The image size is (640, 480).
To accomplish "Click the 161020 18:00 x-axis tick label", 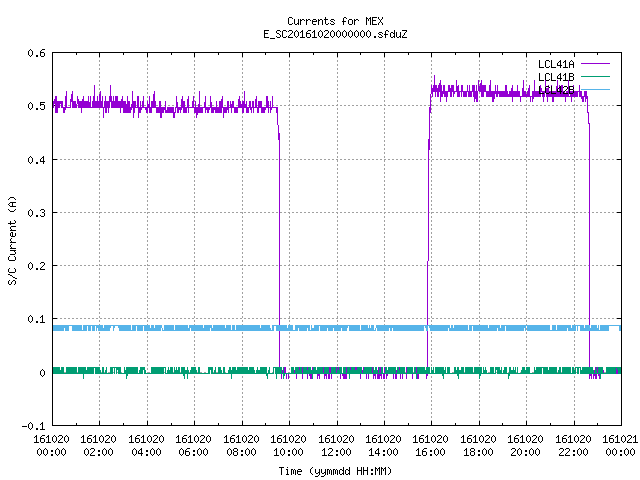I will [x=478, y=446].
